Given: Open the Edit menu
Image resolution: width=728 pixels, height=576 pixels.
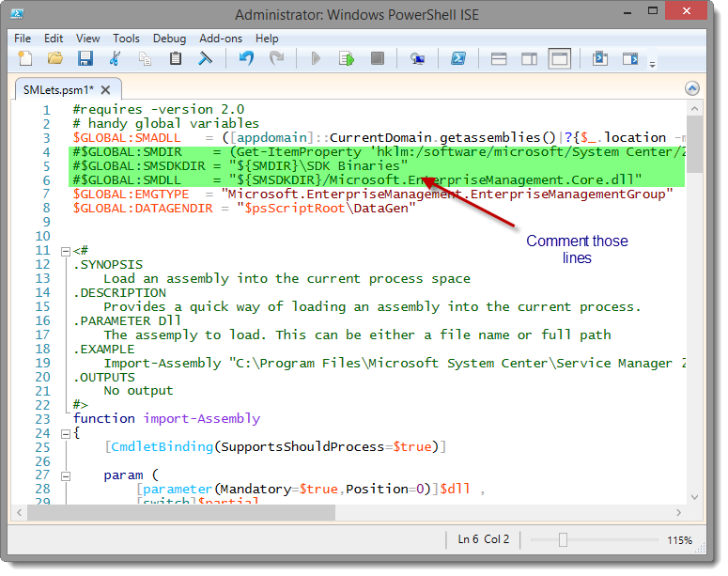Looking at the screenshot, I should point(54,39).
